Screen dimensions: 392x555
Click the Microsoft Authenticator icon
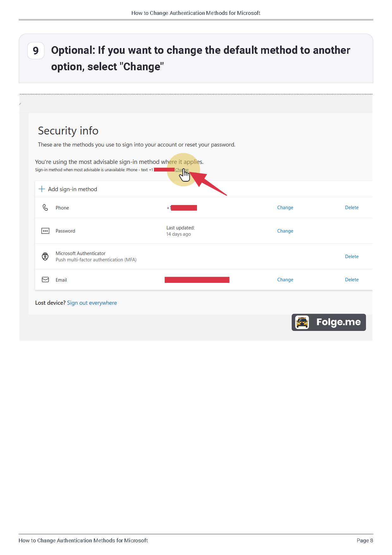pos(45,256)
